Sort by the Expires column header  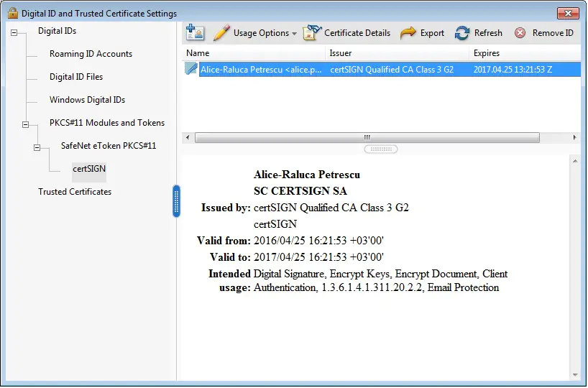pyautogui.click(x=525, y=53)
